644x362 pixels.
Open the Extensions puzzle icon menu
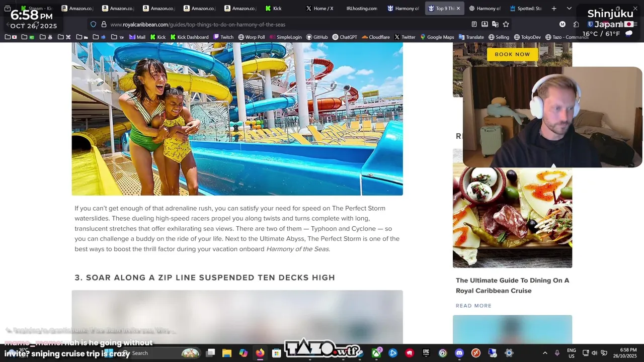click(x=576, y=24)
